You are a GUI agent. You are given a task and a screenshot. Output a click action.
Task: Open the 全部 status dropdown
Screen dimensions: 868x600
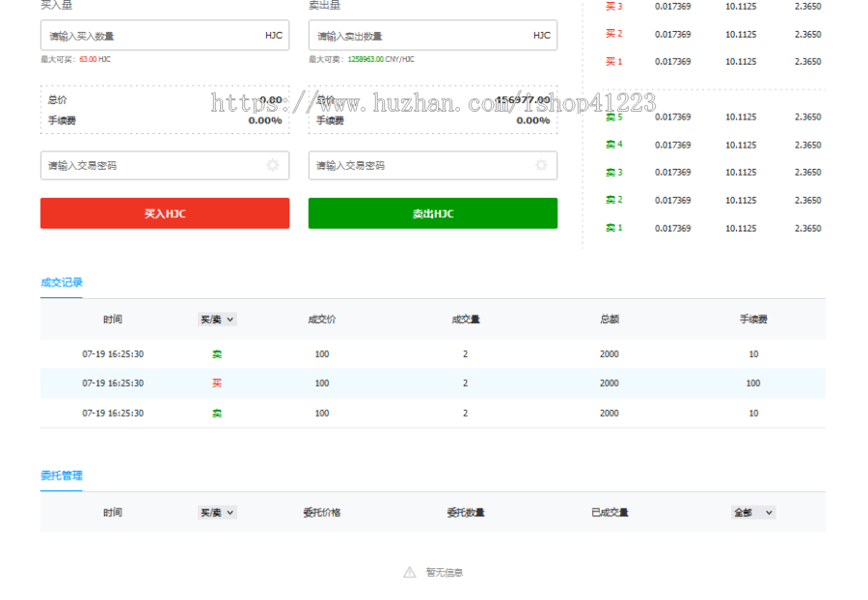(753, 512)
